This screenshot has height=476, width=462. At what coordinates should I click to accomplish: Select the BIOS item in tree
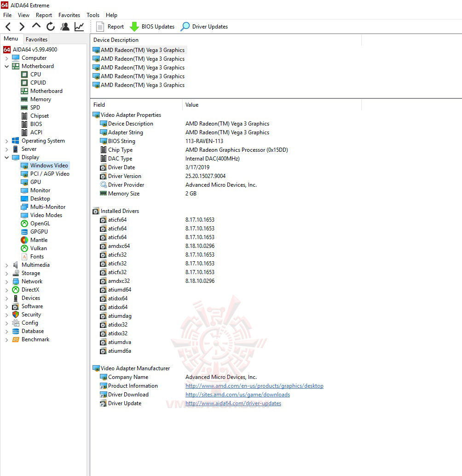36,124
